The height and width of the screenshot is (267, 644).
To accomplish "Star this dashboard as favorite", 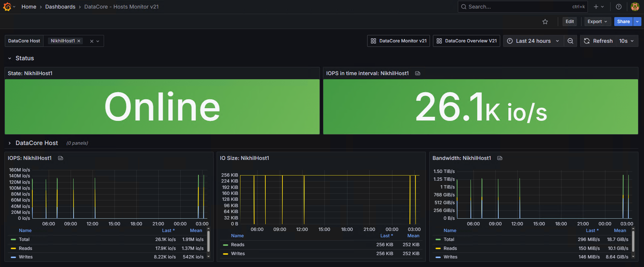I will click(x=545, y=22).
